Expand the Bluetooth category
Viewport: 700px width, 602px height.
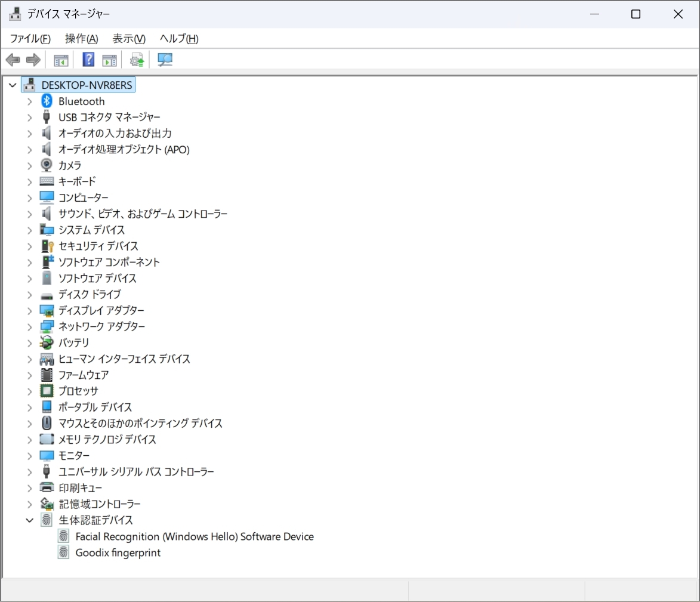29,101
